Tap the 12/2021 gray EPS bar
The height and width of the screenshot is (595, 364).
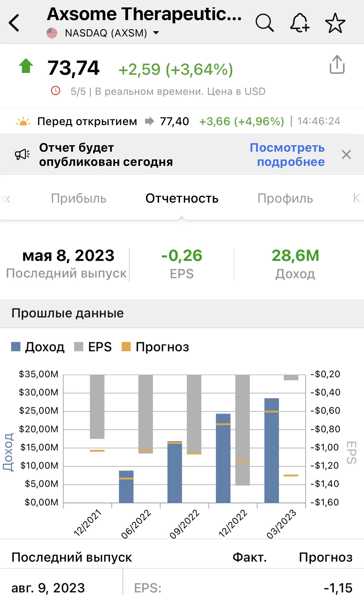coord(97,407)
